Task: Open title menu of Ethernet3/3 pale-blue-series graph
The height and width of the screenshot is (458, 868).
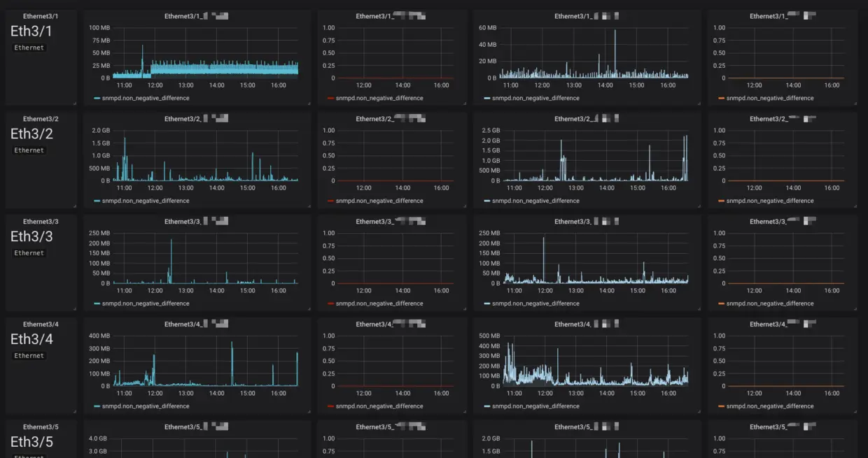Action: 587,221
